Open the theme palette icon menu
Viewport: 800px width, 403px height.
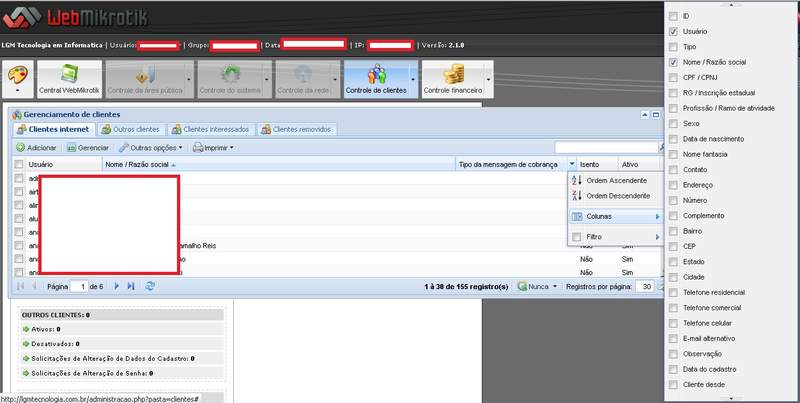18,79
